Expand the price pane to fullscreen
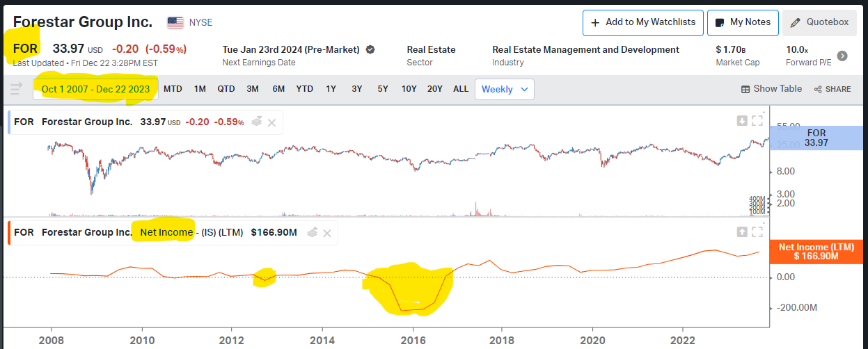This screenshot has width=868, height=349. pyautogui.click(x=757, y=121)
